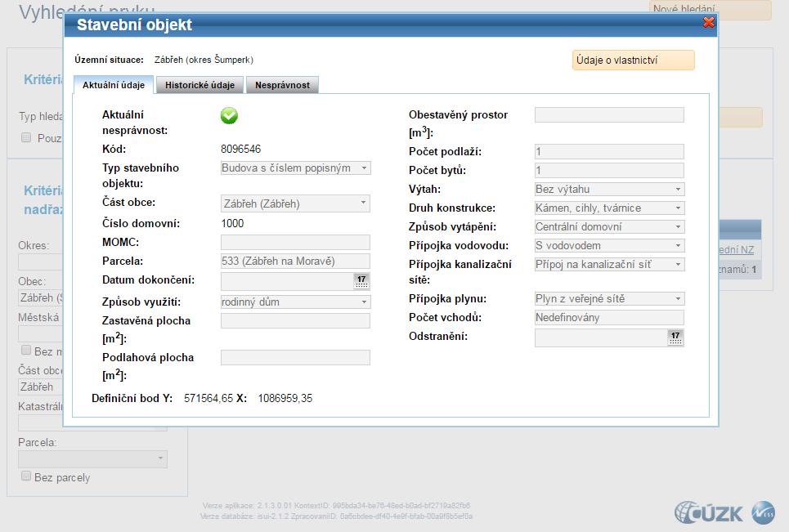Toggle Bez parcely checkbox

(x=25, y=476)
